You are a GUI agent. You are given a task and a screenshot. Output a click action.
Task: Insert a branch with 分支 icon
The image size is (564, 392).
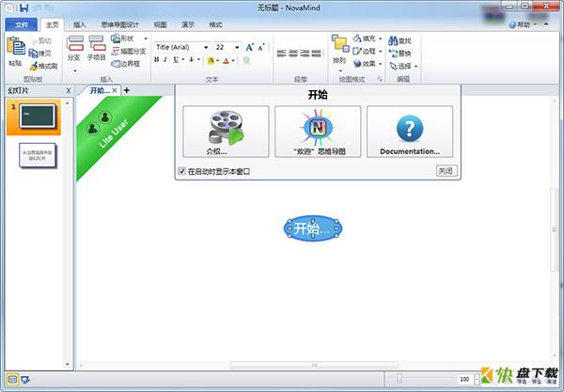pyautogui.click(x=75, y=43)
